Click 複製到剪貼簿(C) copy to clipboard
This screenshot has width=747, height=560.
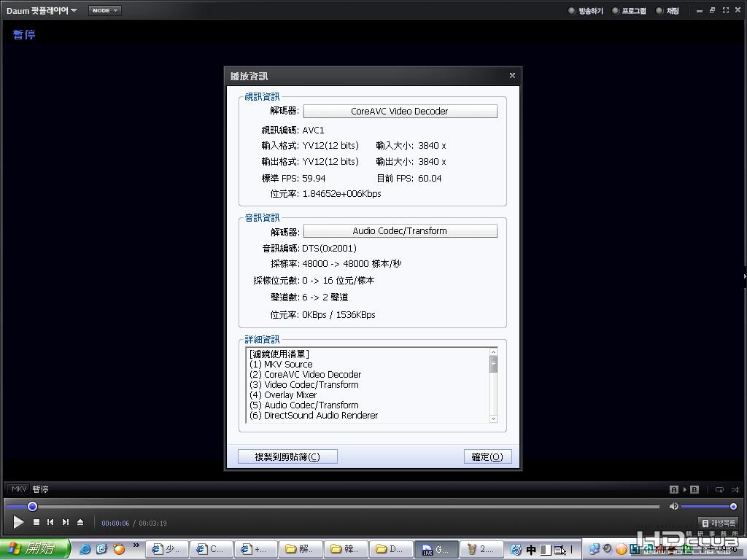pos(287,456)
